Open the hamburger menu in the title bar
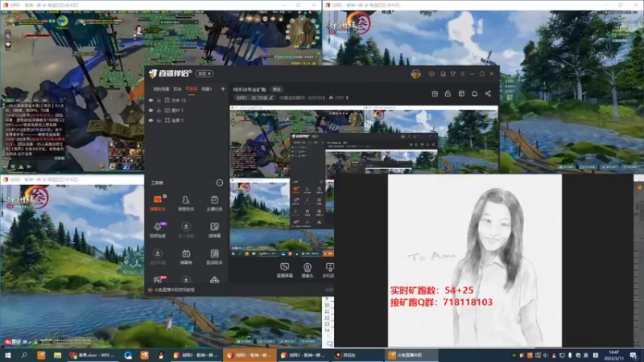The height and width of the screenshot is (362, 644). click(x=462, y=74)
